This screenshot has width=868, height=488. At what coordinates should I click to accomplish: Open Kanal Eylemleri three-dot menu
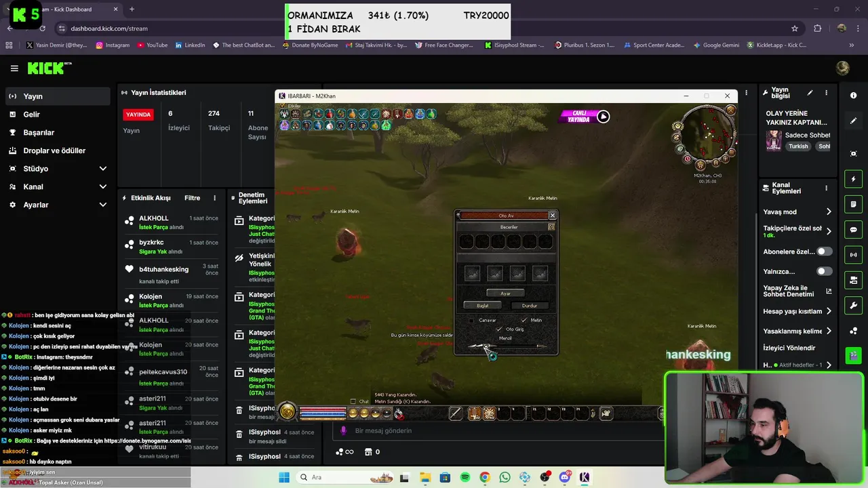tap(826, 188)
